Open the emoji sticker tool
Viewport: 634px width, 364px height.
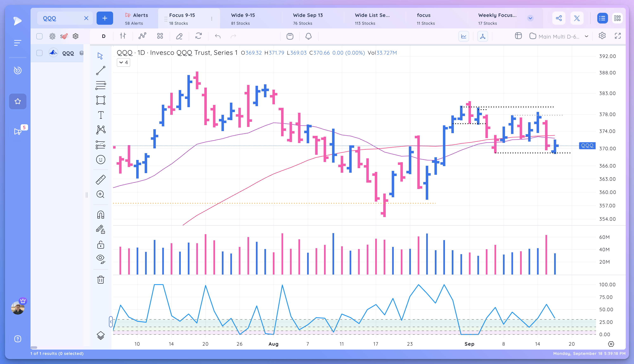pyautogui.click(x=100, y=160)
